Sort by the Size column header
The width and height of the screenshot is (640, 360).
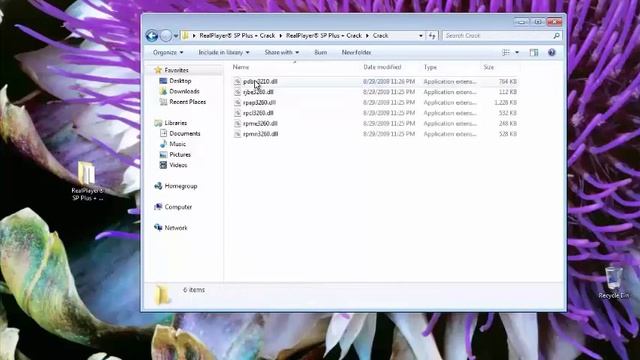(x=489, y=67)
